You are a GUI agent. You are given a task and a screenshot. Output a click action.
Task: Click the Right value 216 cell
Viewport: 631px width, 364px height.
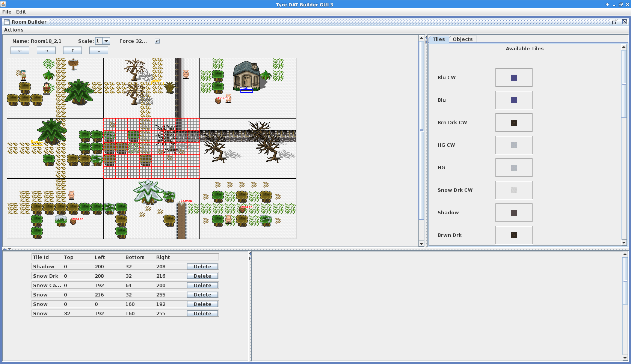(161, 276)
